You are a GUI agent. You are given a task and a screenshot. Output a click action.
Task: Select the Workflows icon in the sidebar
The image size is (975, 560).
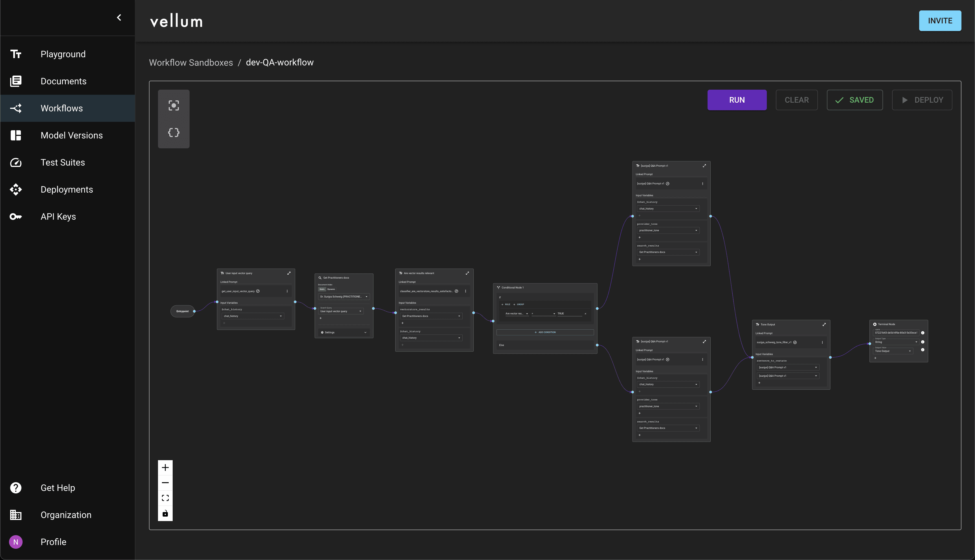pos(16,108)
